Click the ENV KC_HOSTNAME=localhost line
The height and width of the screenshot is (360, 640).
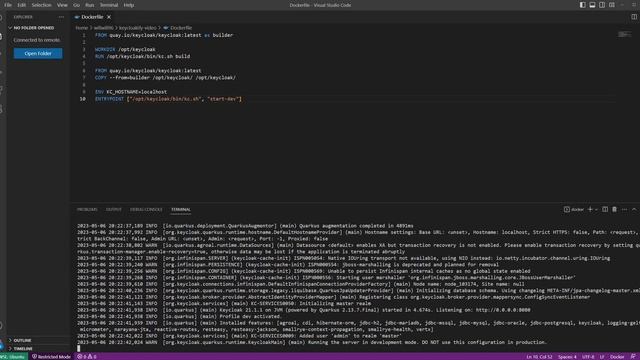click(x=131, y=92)
